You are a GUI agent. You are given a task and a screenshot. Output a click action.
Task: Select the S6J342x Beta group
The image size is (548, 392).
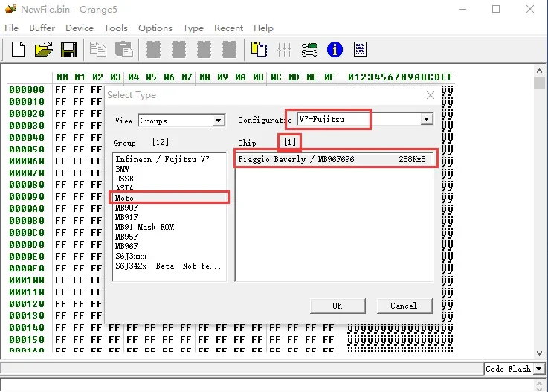tap(169, 266)
